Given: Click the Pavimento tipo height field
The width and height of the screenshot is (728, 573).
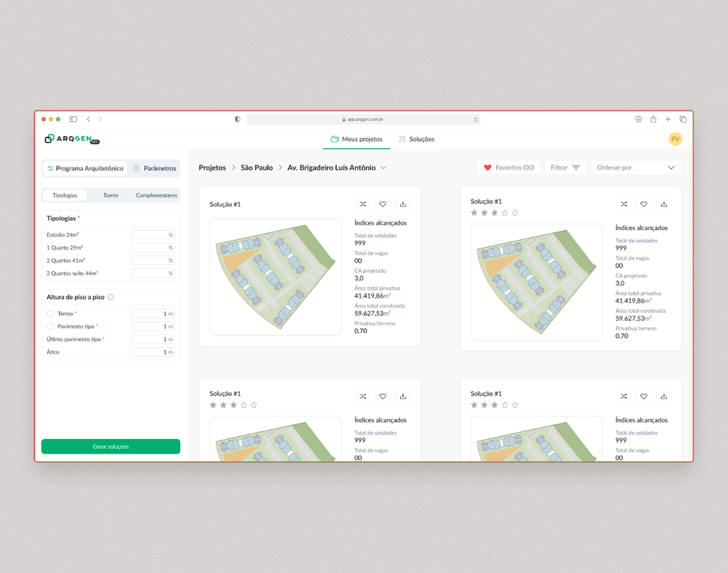Looking at the screenshot, I should tap(153, 327).
